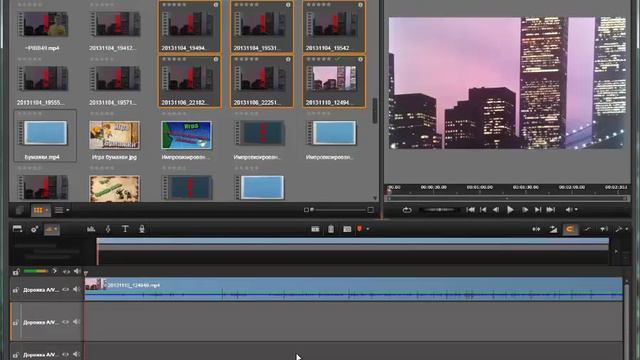Select the 20131110_124949.mp4 clip on timeline
This screenshot has height=360, width=640.
pos(353,289)
